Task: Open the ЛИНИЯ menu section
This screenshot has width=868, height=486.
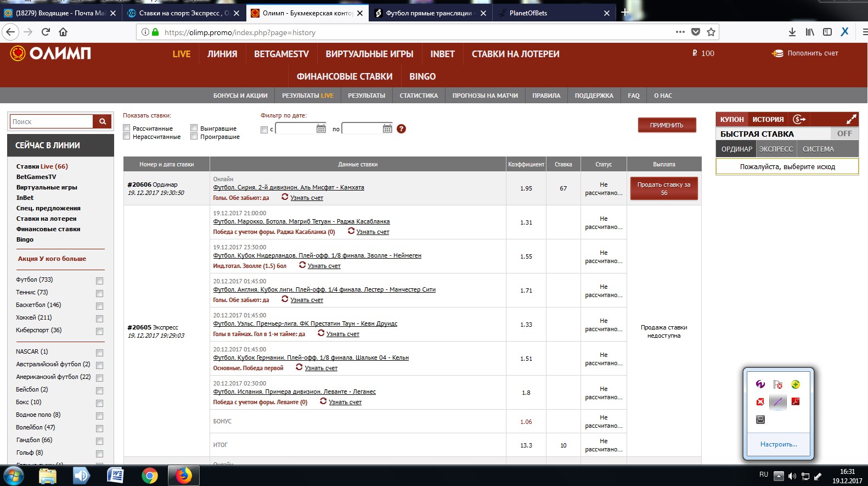Action: point(222,54)
